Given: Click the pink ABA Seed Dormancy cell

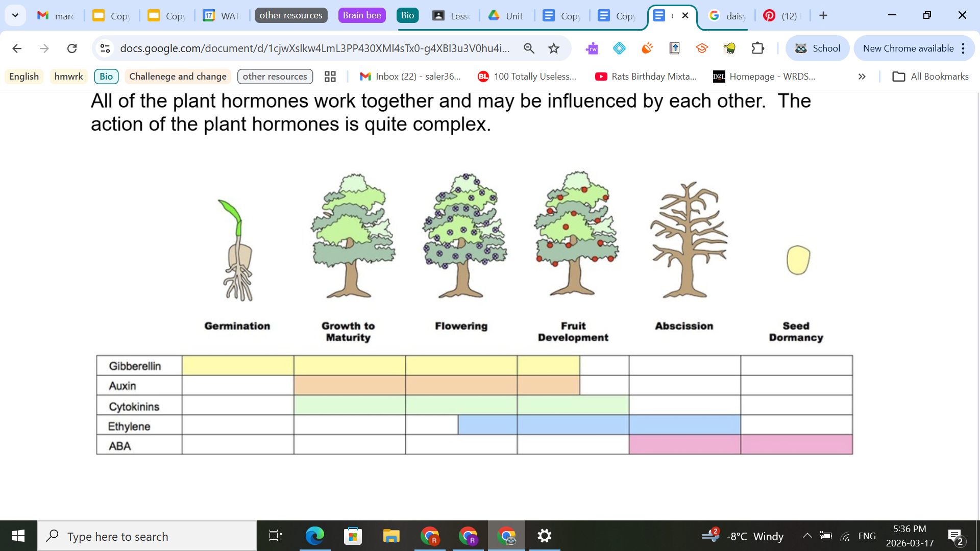Looking at the screenshot, I should 796,444.
